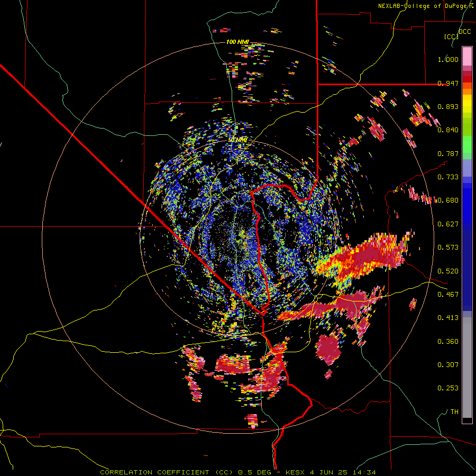Click the 0.787 color scale value
Screen dimensions: 476x476
pos(448,153)
